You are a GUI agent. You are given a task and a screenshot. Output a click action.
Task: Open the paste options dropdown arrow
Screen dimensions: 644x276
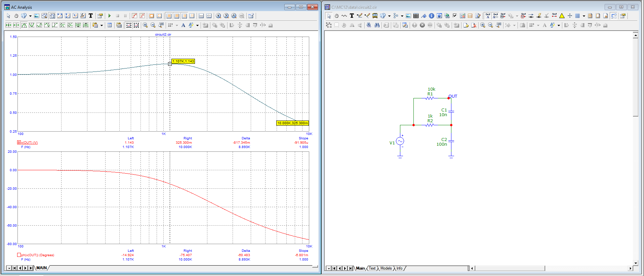102,25
